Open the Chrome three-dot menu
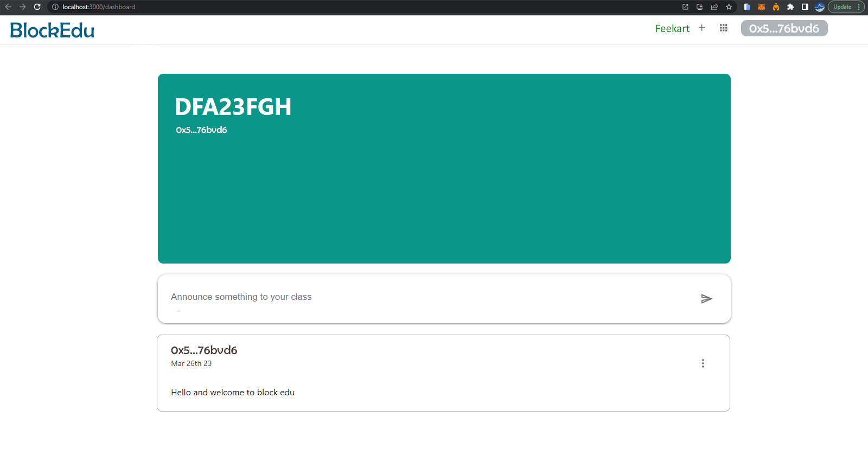 [859, 7]
